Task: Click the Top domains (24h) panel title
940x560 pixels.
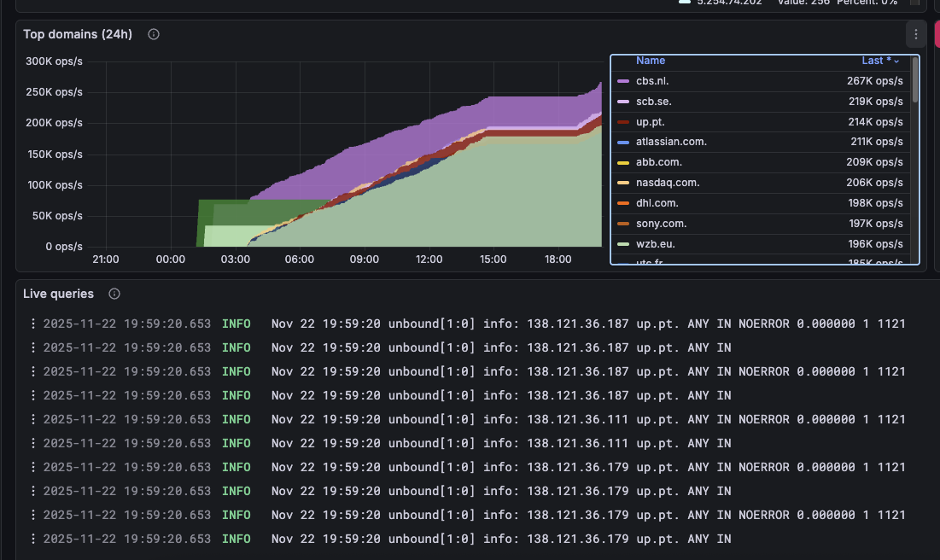Action: click(78, 34)
